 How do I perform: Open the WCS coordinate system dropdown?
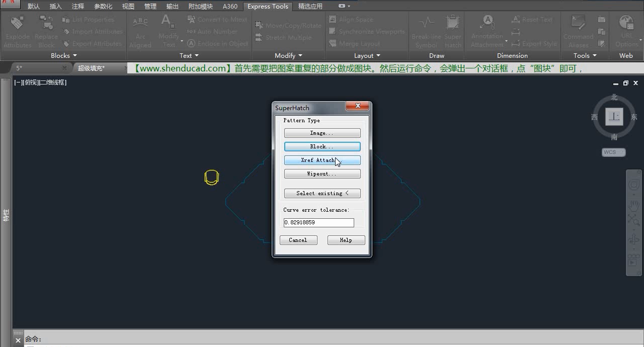tap(614, 152)
